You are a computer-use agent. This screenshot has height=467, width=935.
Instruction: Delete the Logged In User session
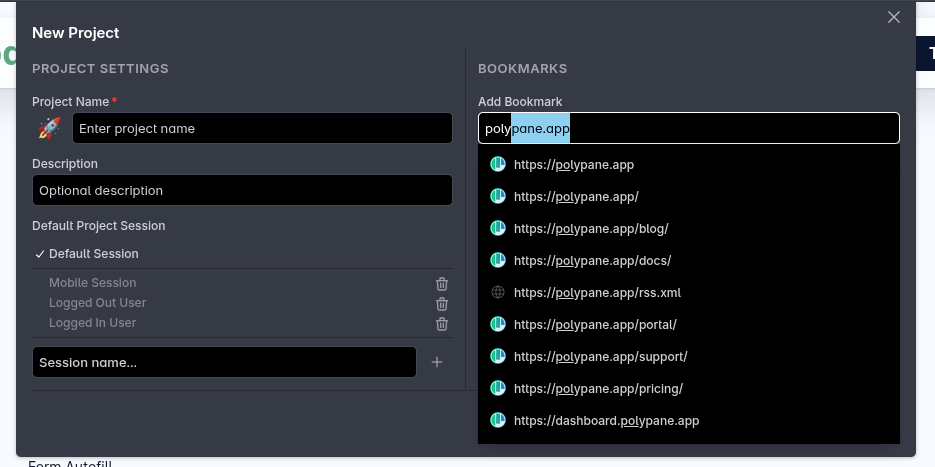click(x=441, y=324)
